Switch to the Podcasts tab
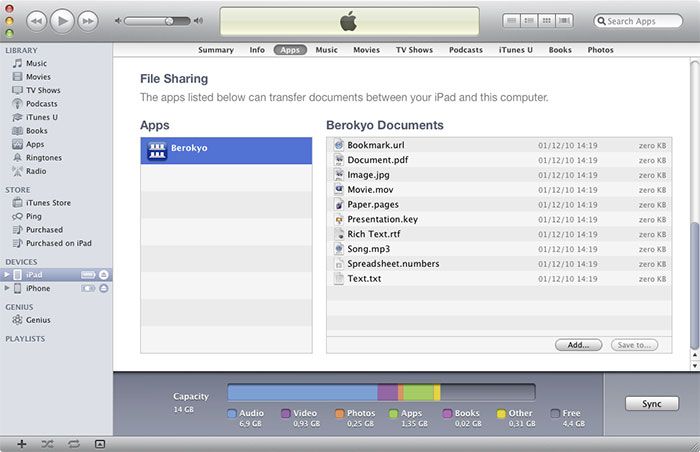Viewport: 700px width, 452px height. pyautogui.click(x=466, y=50)
